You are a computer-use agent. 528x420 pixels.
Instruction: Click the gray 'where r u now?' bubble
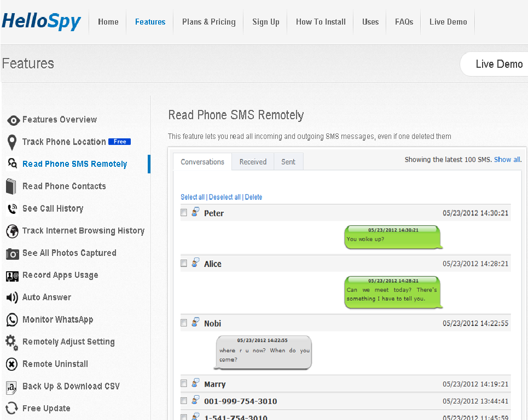coord(264,352)
